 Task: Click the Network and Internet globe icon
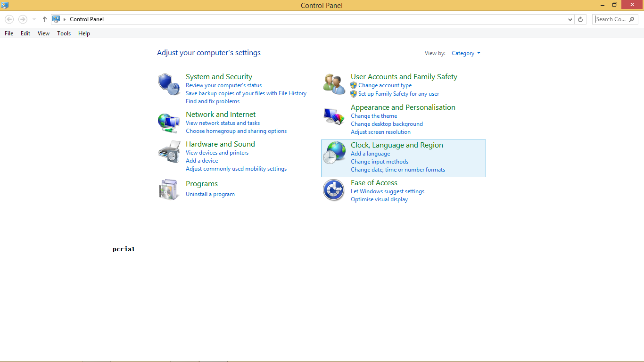tap(169, 123)
